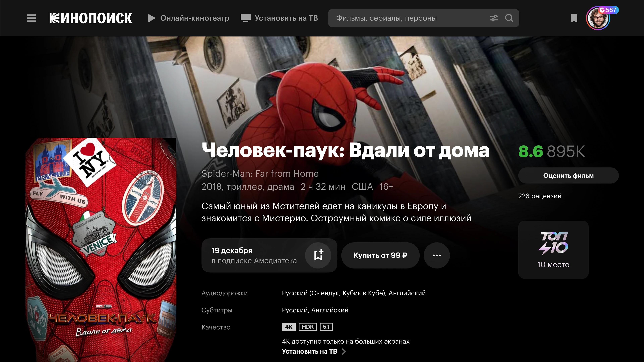Open the hamburger menu

pyautogui.click(x=32, y=18)
